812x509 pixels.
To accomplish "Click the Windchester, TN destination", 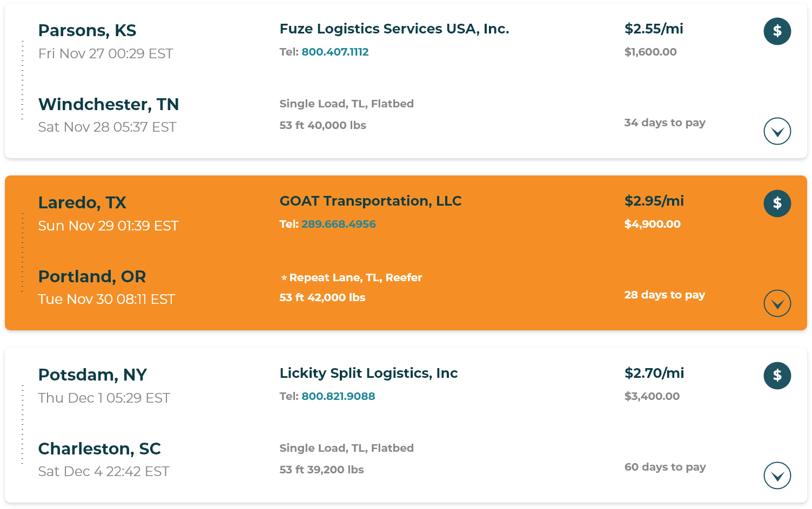I will click(x=109, y=104).
